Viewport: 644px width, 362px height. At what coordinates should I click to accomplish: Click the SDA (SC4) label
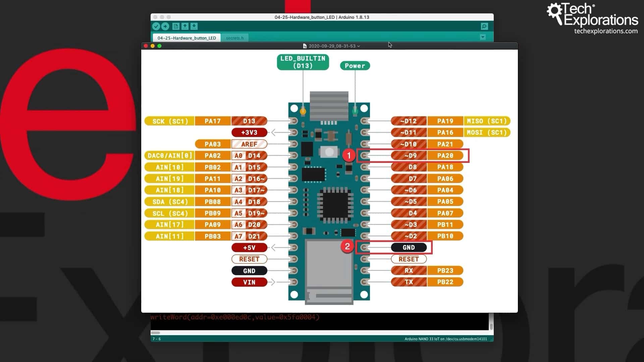coord(169,202)
